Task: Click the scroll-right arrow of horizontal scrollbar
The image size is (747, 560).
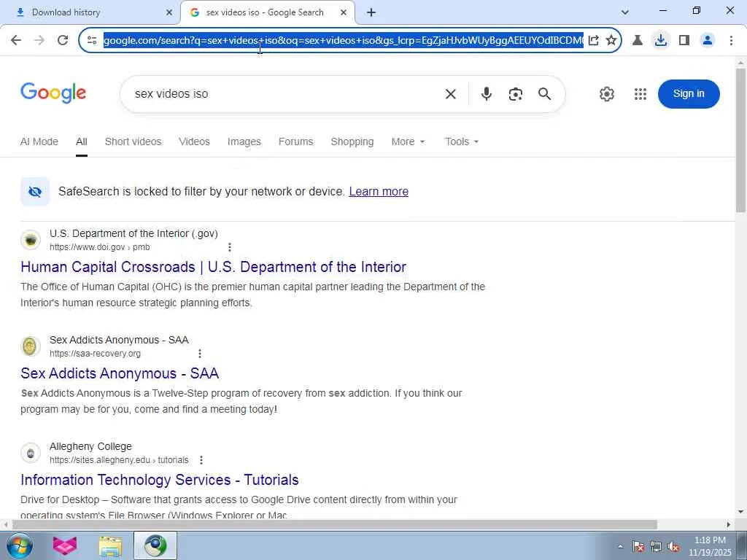Action: pos(729,525)
